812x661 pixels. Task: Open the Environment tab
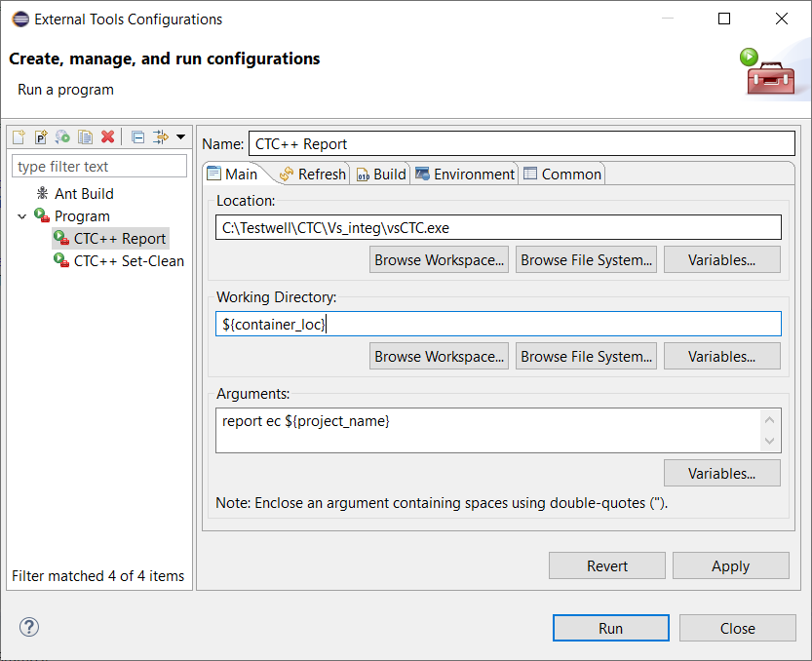pyautogui.click(x=465, y=175)
